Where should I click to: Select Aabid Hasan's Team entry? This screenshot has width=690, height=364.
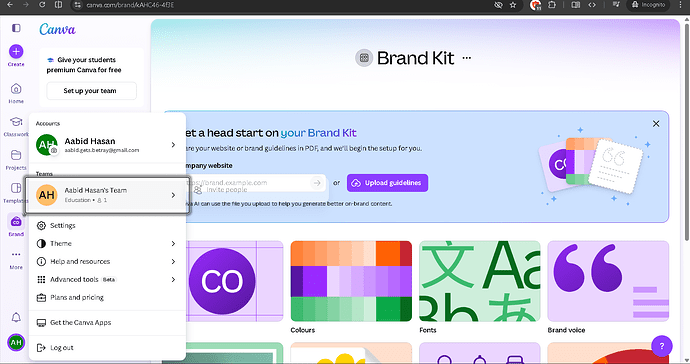point(107,195)
